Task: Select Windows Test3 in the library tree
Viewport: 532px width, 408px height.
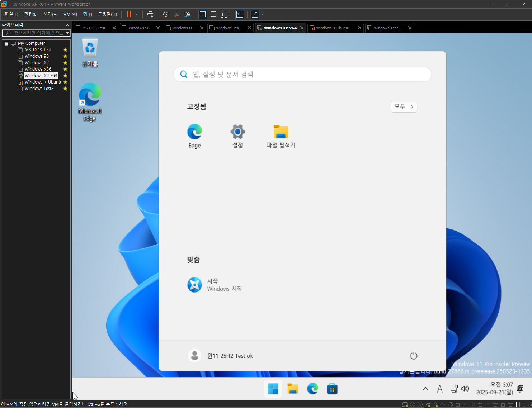Action: [39, 89]
